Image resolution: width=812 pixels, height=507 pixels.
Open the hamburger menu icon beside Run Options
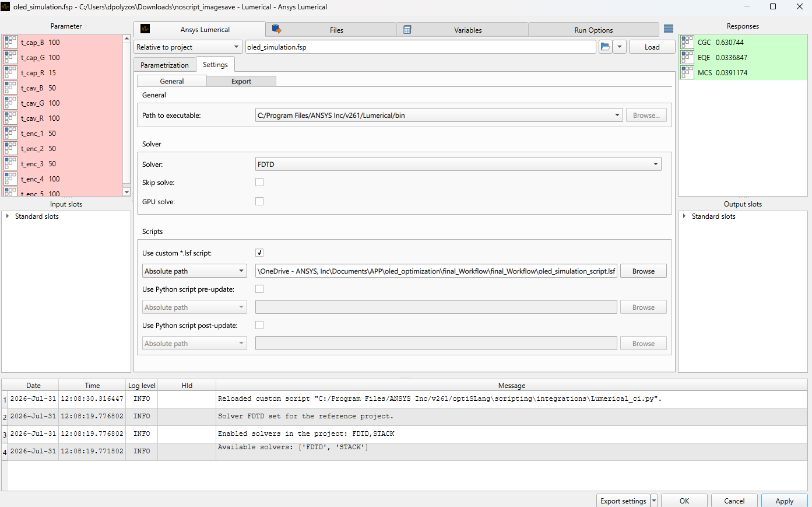tap(669, 29)
